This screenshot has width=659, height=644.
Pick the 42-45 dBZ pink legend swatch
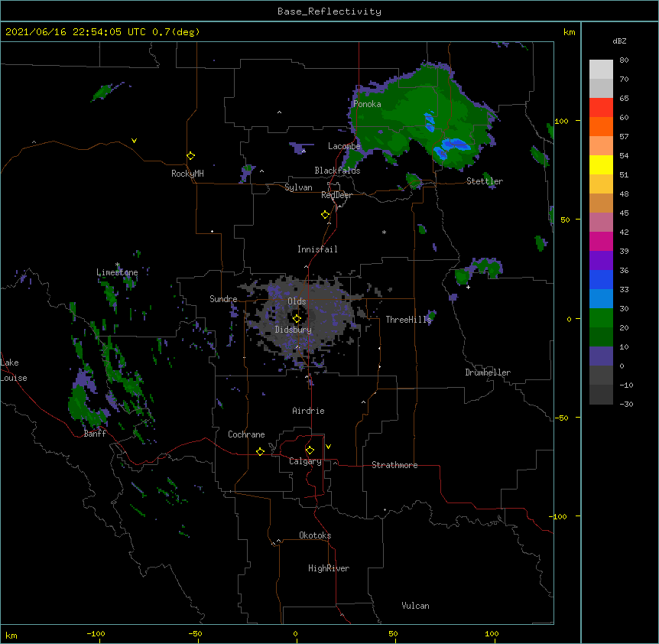click(x=601, y=223)
